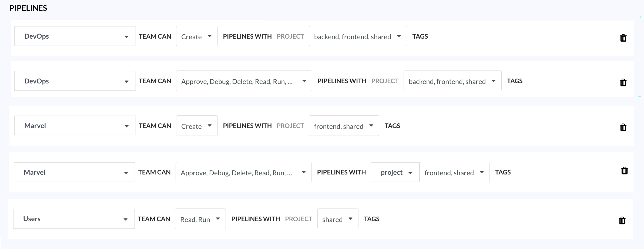644x249 pixels.
Task: Open frontend, shared tags in Marvel Create rule
Action: [x=344, y=126]
